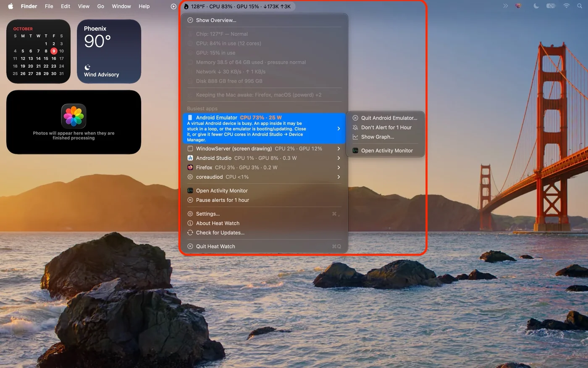Click the Android Studio app icon
Screen dimensions: 588x368
pos(190,158)
